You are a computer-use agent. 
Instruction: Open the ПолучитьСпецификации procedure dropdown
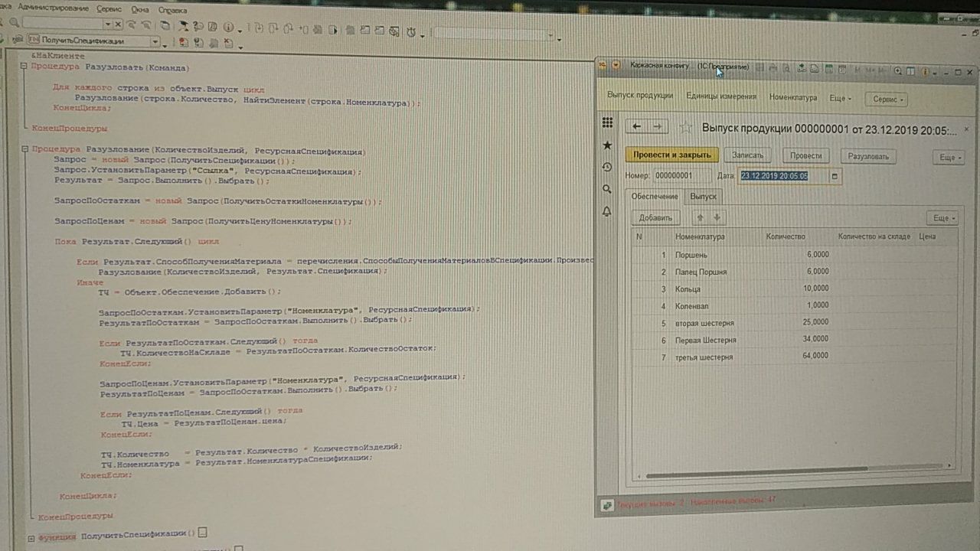[x=155, y=41]
